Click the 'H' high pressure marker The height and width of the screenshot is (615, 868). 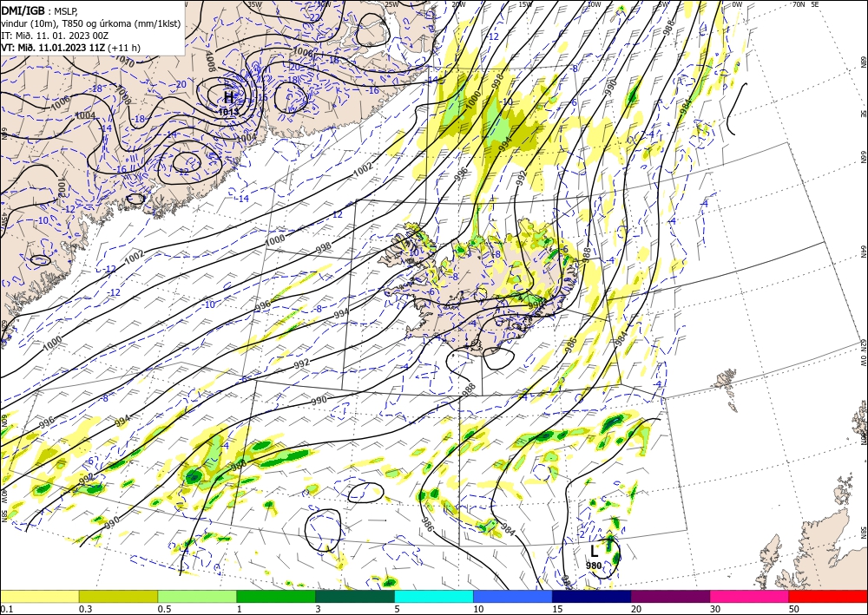coord(228,98)
